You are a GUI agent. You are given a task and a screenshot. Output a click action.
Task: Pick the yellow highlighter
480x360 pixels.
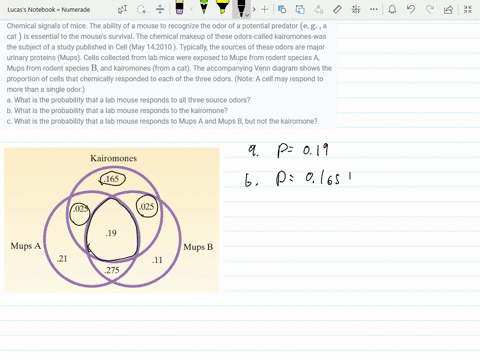pos(222,7)
